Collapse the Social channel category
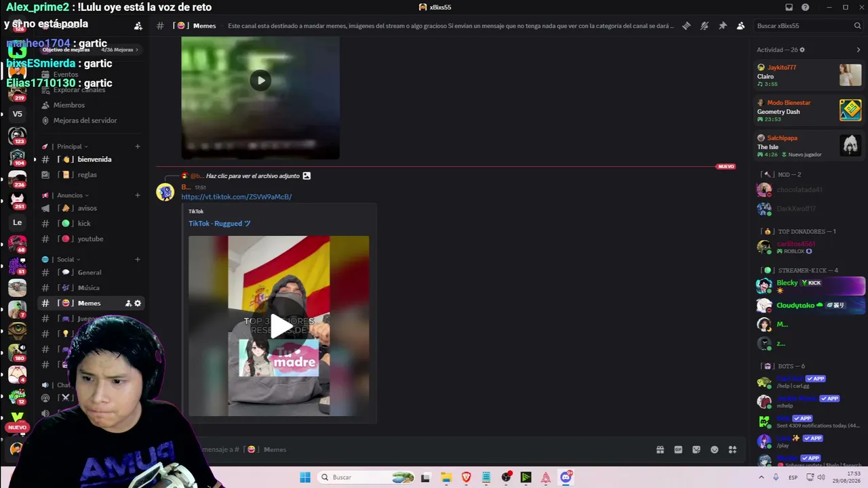 [66, 259]
